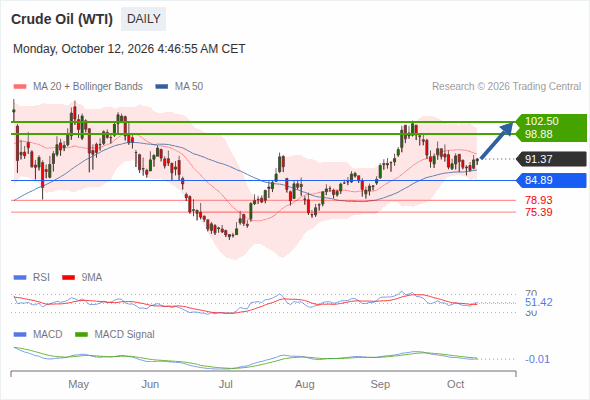Screen dimensions: 590x400
Task: Click the MA 20 + Bollinger Bands legend swatch
Action: [20, 87]
